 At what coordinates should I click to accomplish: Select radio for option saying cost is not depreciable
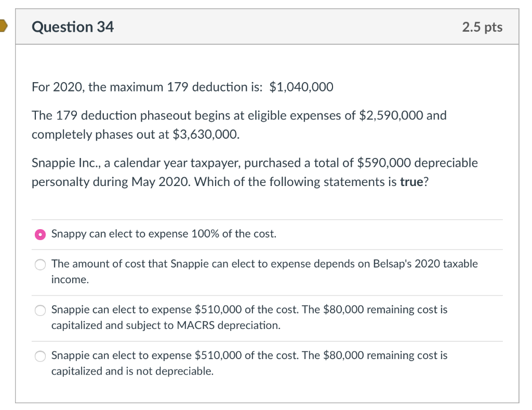tap(39, 356)
